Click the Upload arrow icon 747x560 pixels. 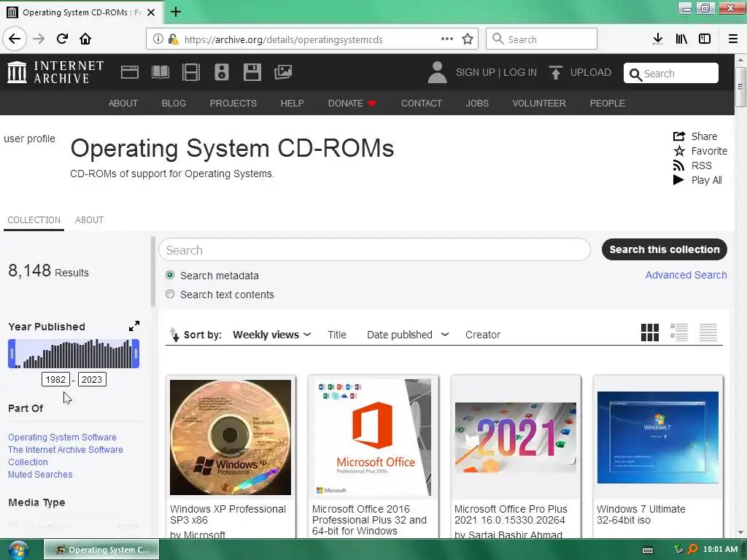coord(555,72)
